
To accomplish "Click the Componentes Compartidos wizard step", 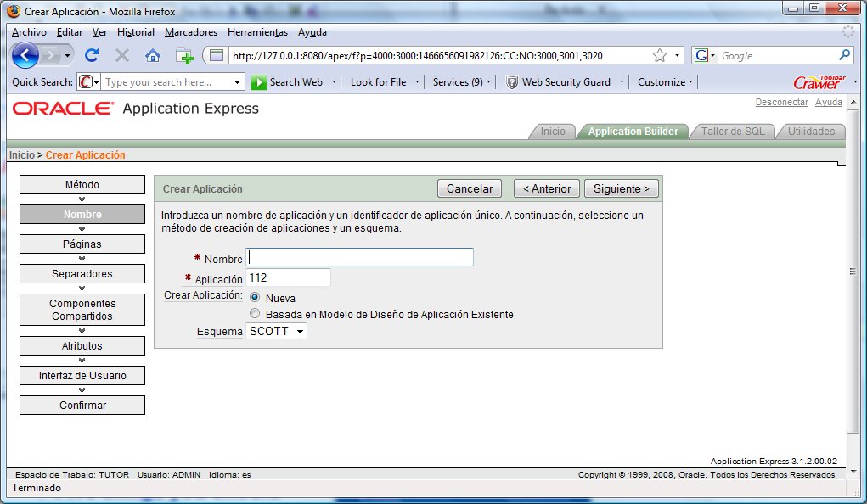I will (x=82, y=310).
